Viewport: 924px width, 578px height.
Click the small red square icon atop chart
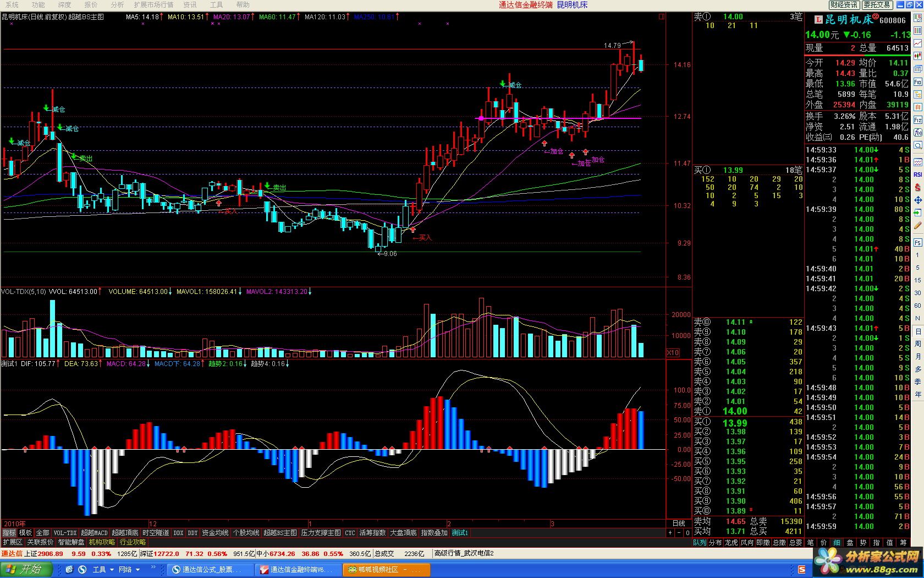[x=662, y=17]
